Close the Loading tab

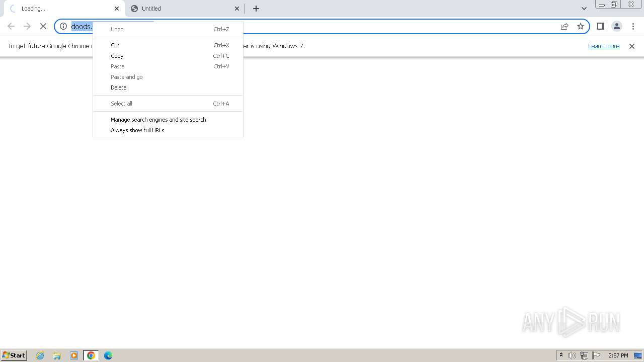click(117, 9)
